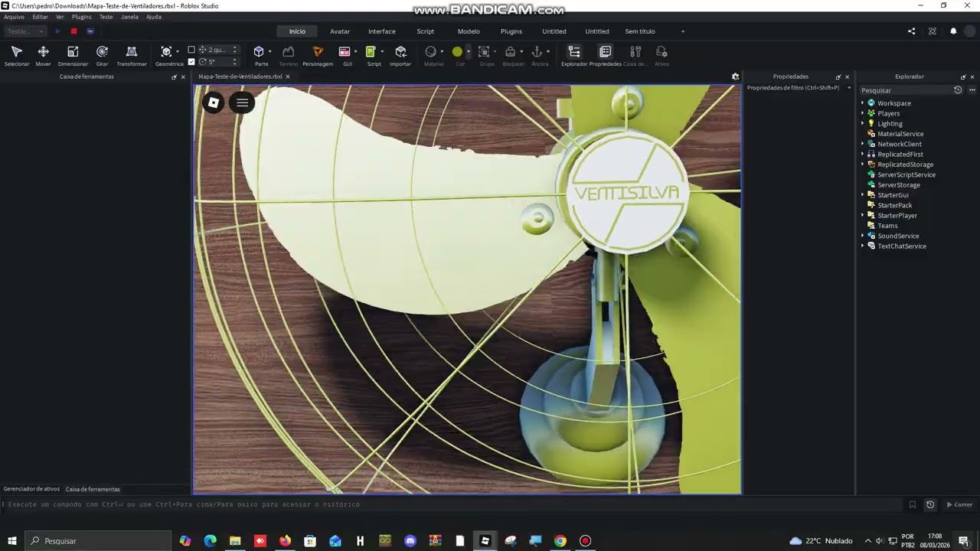
Task: Switch to the Script ribbon tab
Action: point(426,31)
